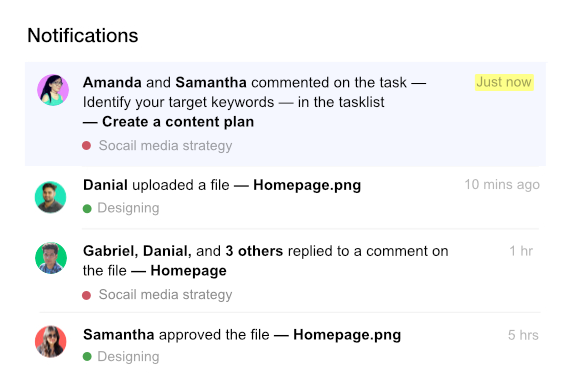Select the Socail media strategy label in the first notification
The width and height of the screenshot is (570, 390).
[165, 146]
